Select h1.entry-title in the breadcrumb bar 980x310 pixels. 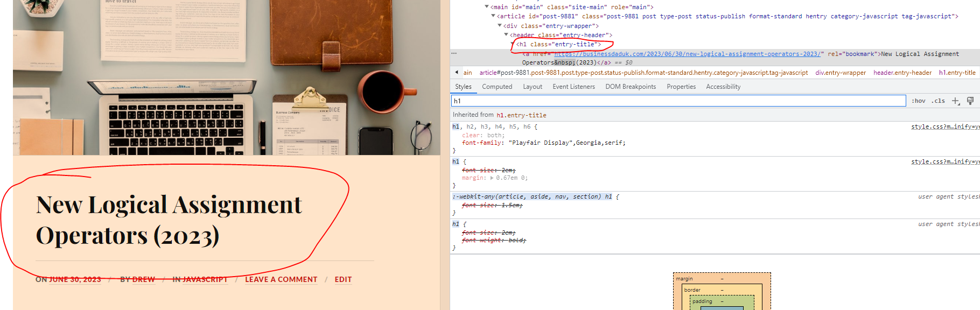(957, 73)
